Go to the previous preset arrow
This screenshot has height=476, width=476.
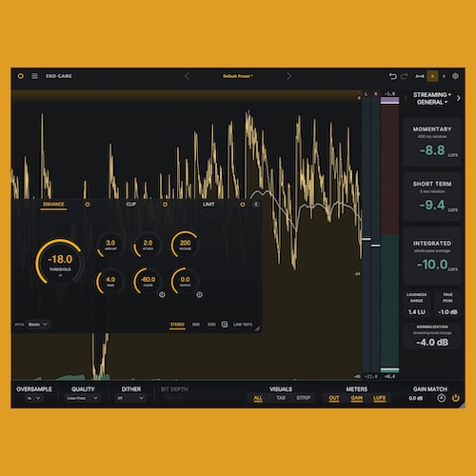coord(187,76)
